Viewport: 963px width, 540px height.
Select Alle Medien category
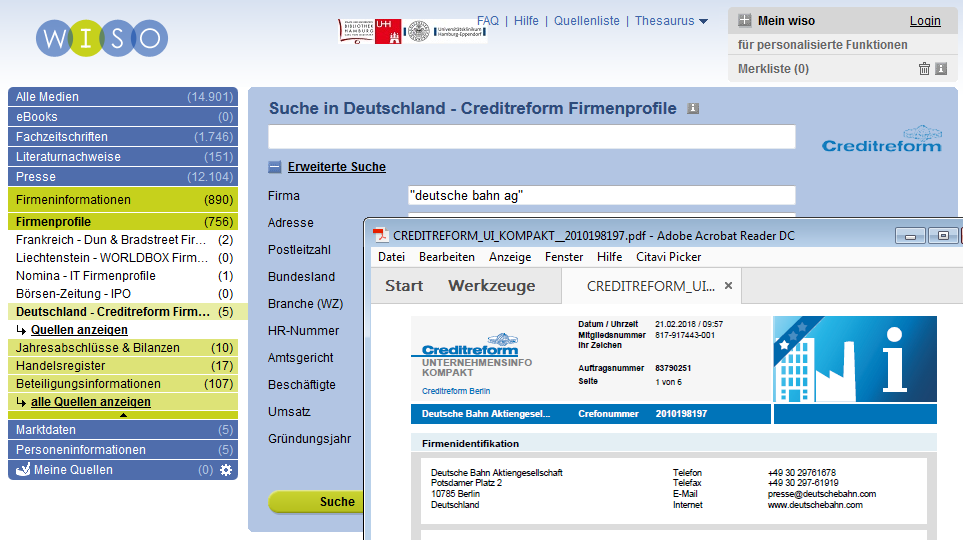(x=123, y=96)
